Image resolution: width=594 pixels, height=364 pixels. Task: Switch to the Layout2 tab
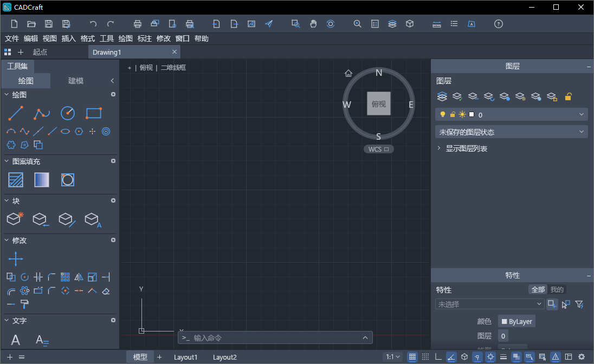click(224, 357)
